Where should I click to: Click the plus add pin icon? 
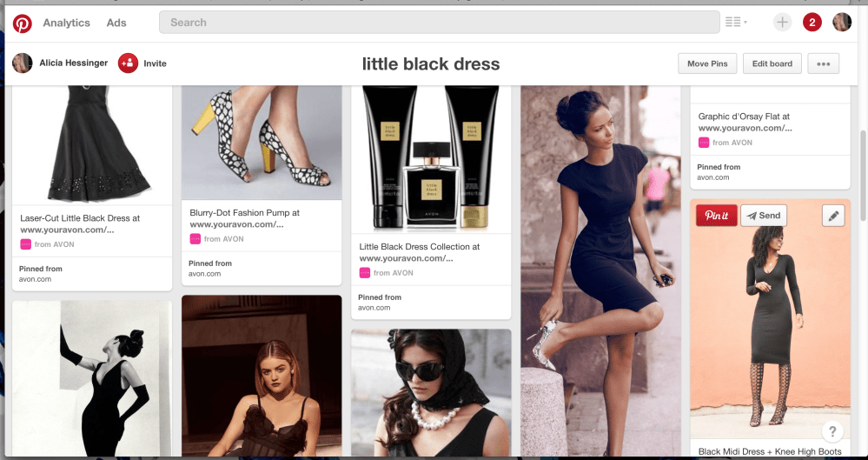click(x=782, y=22)
